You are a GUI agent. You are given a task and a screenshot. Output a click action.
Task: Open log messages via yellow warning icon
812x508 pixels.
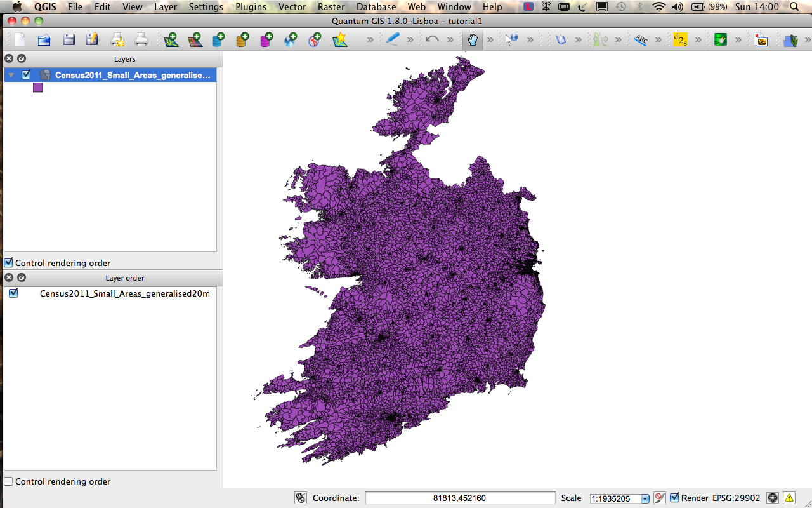[x=789, y=498]
